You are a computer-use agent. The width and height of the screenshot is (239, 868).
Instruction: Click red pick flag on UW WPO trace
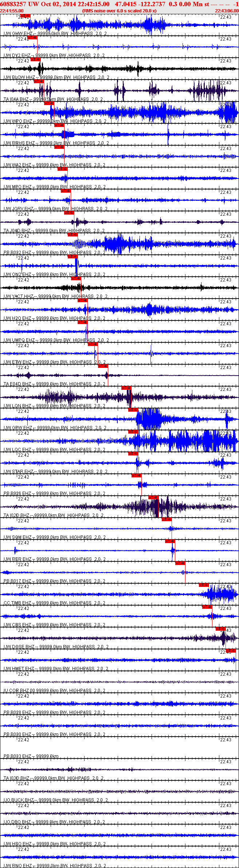[49, 103]
